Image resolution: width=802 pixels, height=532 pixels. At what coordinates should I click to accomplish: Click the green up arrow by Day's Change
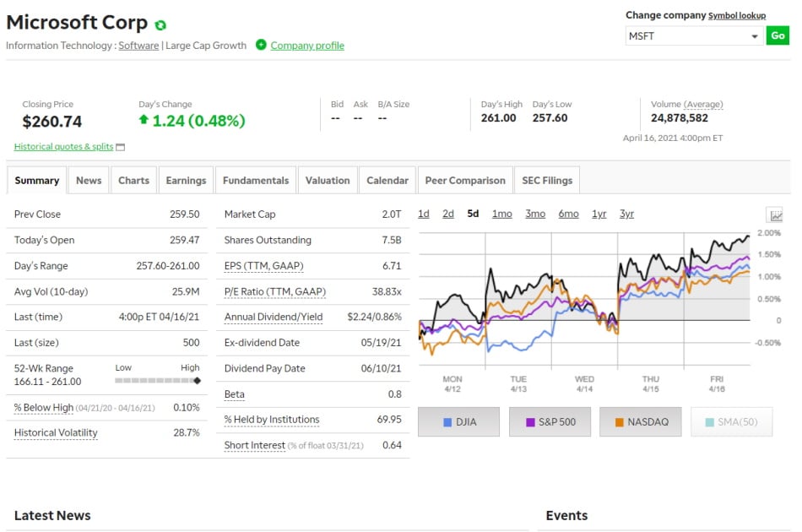tap(144, 120)
